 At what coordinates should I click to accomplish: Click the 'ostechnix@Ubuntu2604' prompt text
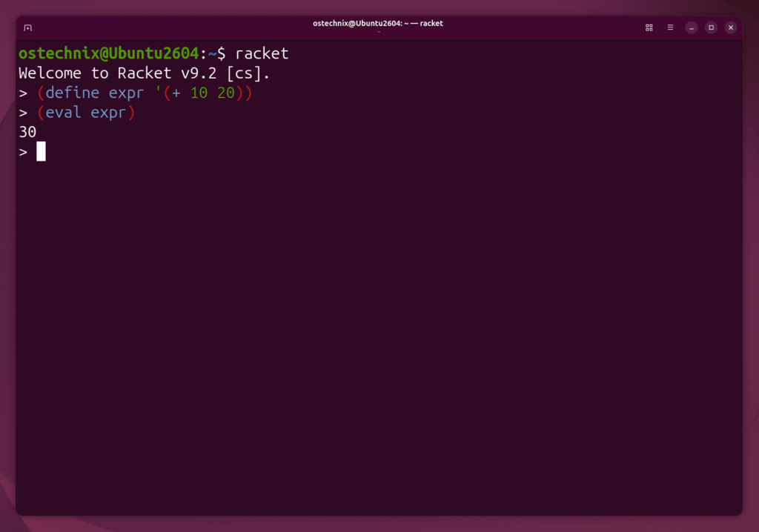tap(108, 53)
